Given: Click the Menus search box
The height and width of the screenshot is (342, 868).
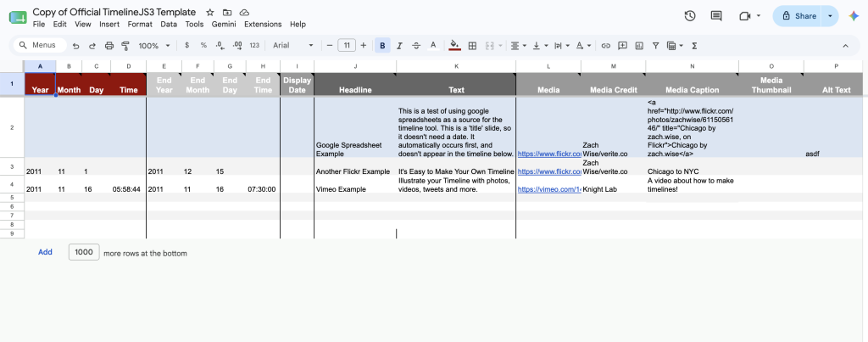Looking at the screenshot, I should pyautogui.click(x=40, y=46).
